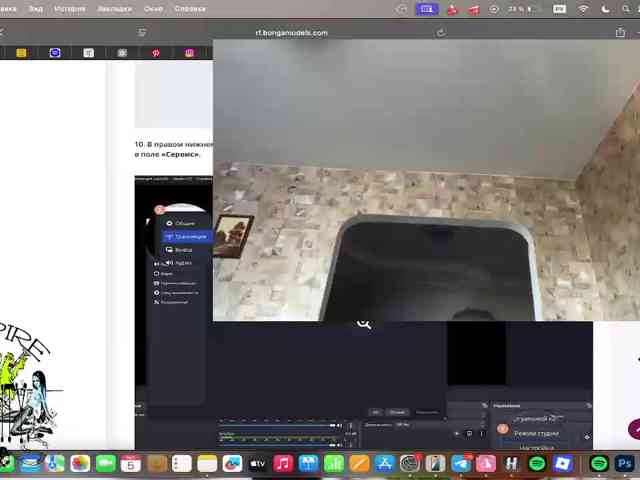640x480 pixels.
Task: Open the Music app in dock
Action: coord(283,464)
